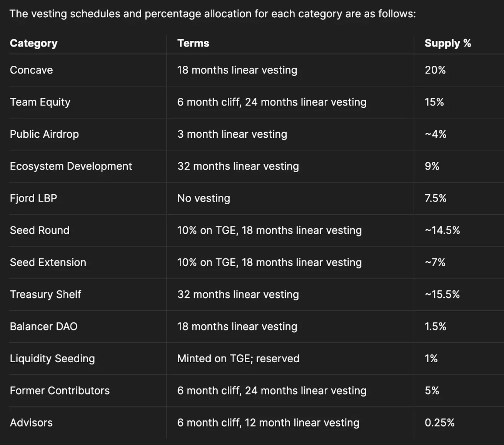The height and width of the screenshot is (445, 504).
Task: Click the vesting schedules intro sentence
Action: pyautogui.click(x=212, y=14)
